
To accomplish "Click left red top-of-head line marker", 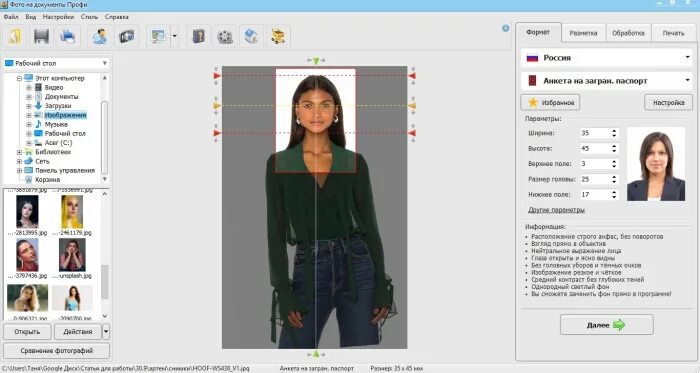I will tap(217, 76).
